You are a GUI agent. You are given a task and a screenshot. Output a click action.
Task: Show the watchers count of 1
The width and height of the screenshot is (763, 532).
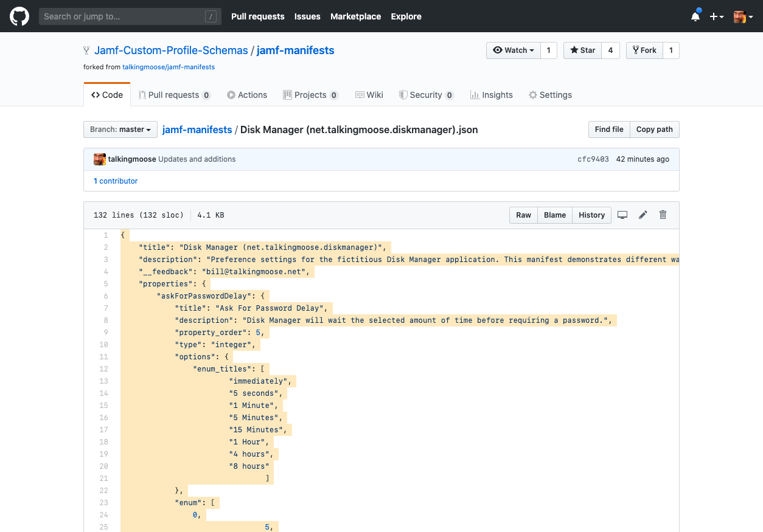click(x=549, y=50)
